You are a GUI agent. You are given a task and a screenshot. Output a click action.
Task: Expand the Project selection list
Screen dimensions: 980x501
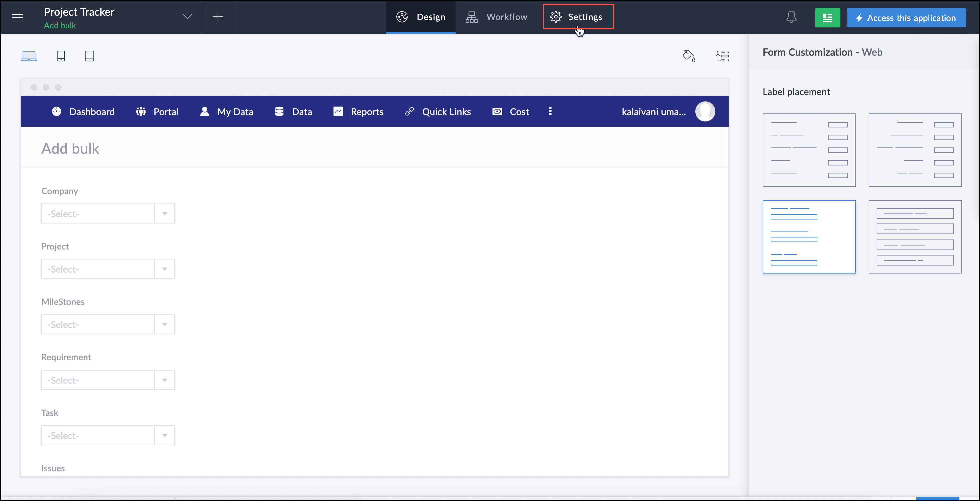tap(164, 269)
